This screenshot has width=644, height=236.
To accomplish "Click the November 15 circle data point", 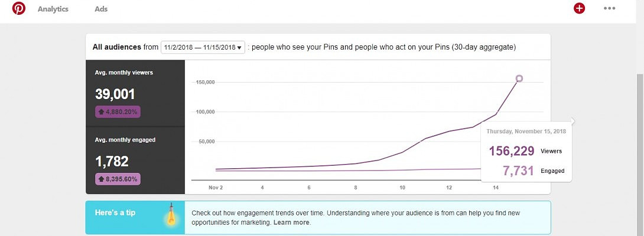I will (519, 78).
